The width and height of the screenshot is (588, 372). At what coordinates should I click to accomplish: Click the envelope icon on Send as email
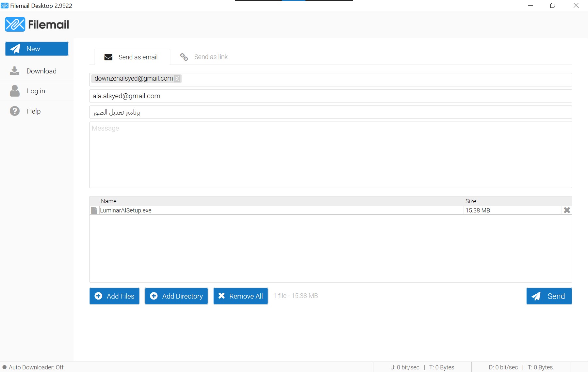pos(108,57)
